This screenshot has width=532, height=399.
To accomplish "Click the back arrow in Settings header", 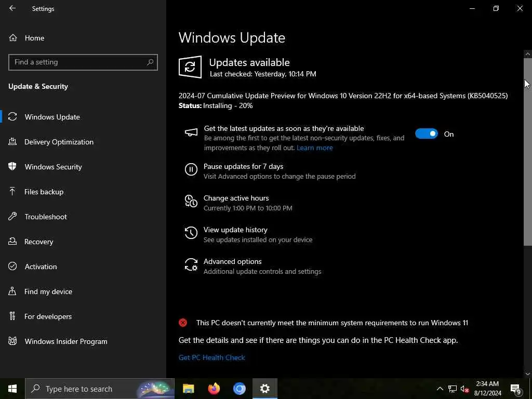I will [12, 8].
